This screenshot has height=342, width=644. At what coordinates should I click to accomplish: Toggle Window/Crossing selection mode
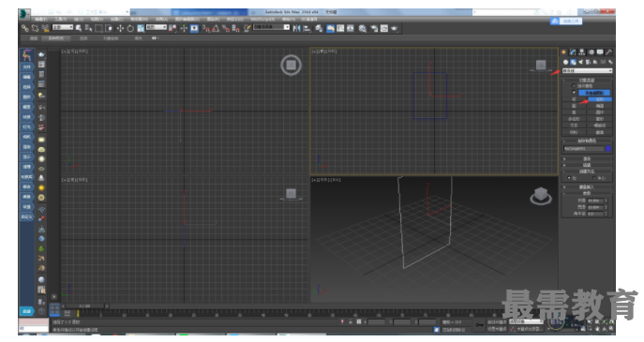109,28
